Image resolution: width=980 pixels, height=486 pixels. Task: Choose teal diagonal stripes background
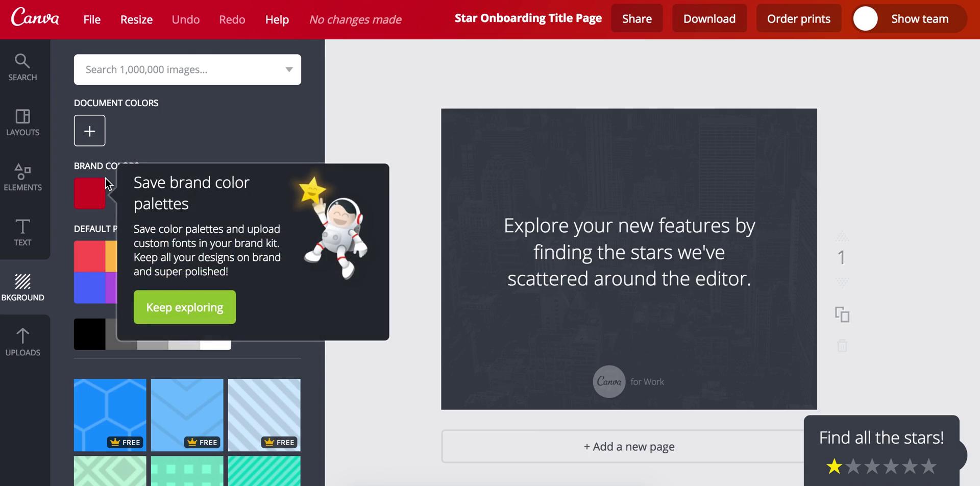tap(264, 471)
